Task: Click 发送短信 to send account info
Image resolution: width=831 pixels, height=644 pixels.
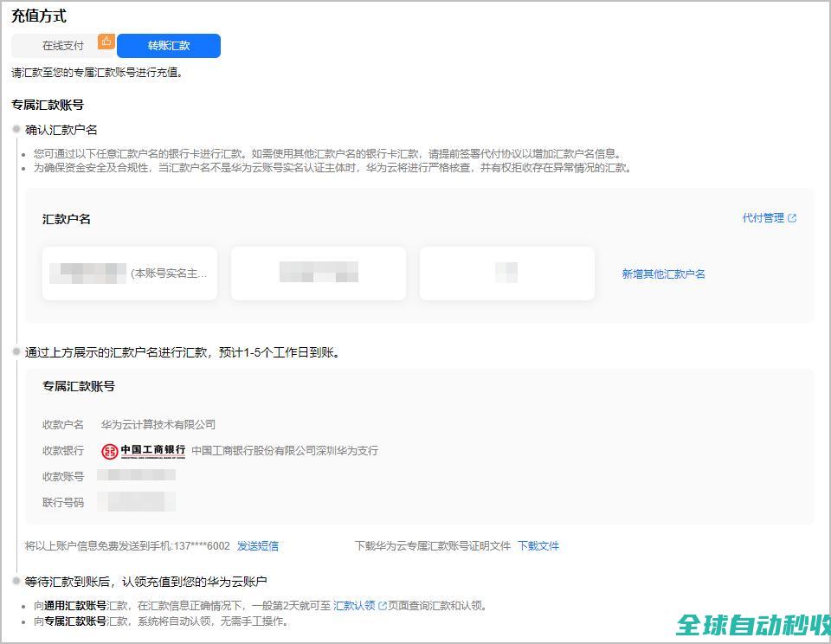Action: [x=258, y=546]
